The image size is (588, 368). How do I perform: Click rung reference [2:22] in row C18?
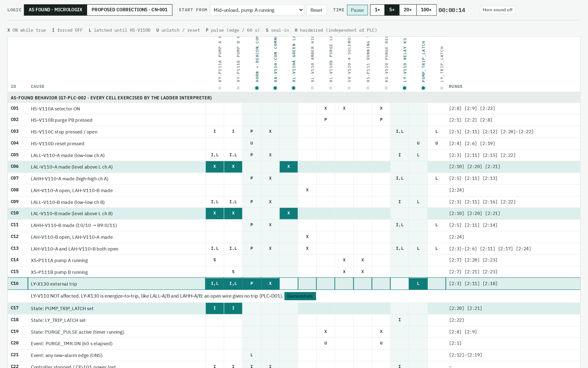pos(457,320)
